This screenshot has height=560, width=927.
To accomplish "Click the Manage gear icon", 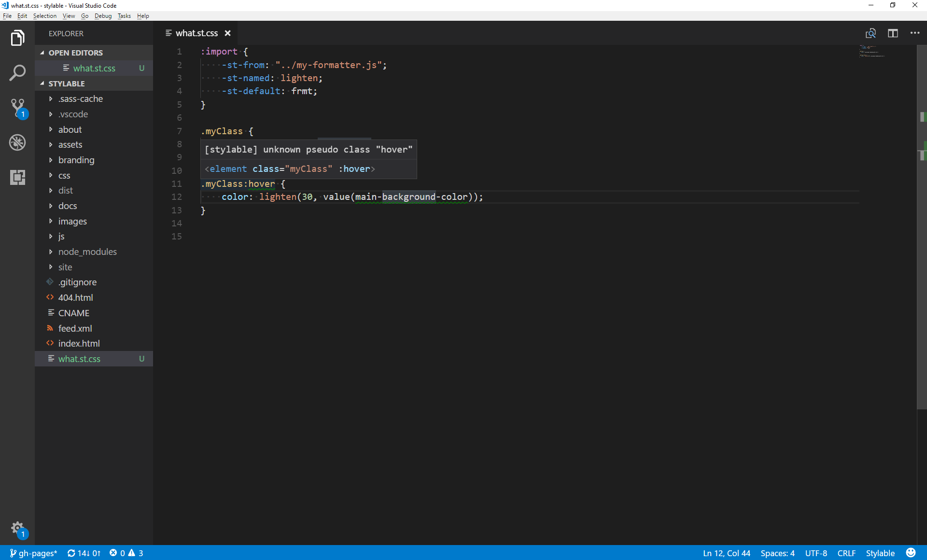I will (x=17, y=528).
